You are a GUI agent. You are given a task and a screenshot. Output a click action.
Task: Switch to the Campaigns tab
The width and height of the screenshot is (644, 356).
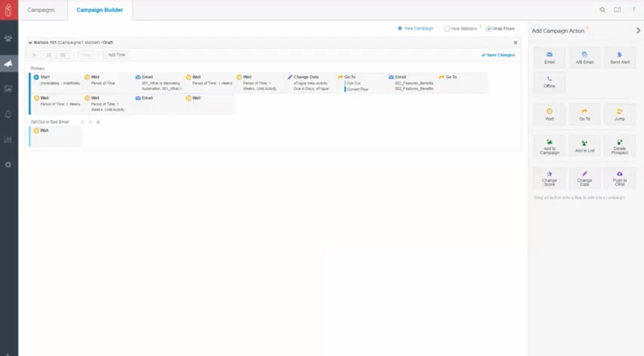[x=41, y=10]
